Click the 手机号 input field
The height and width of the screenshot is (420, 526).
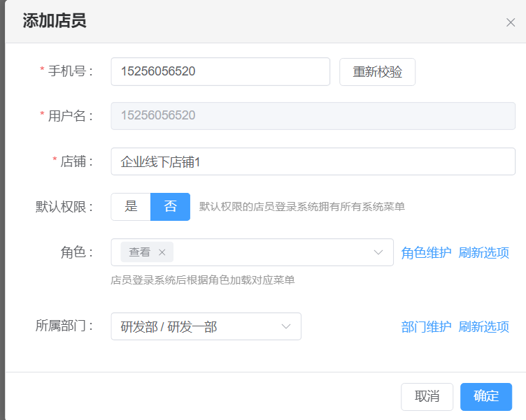(220, 71)
